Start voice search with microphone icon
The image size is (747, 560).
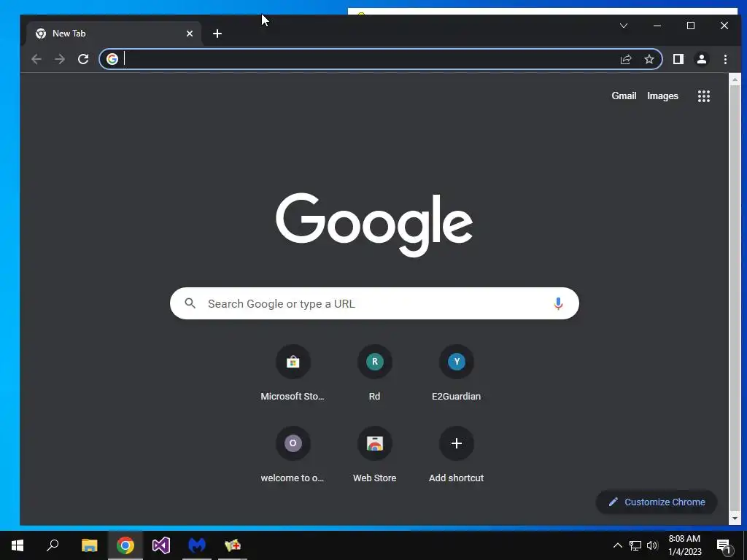click(558, 303)
